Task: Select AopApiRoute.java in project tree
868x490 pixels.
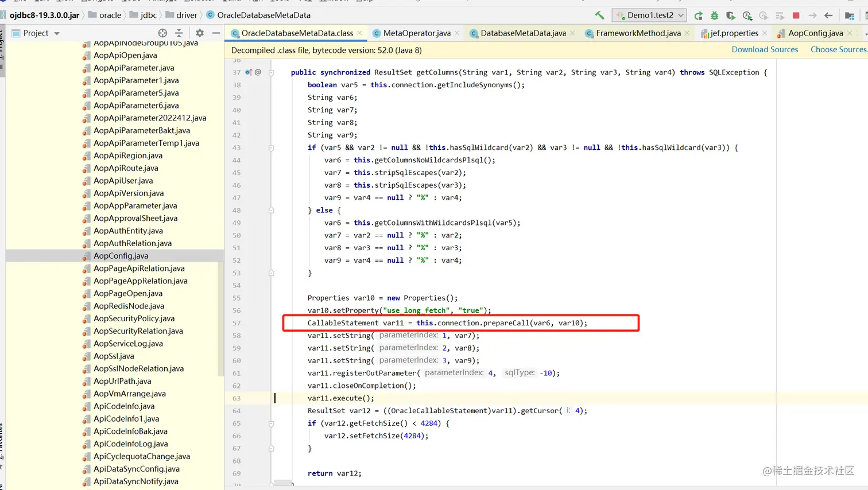Action: [126, 169]
